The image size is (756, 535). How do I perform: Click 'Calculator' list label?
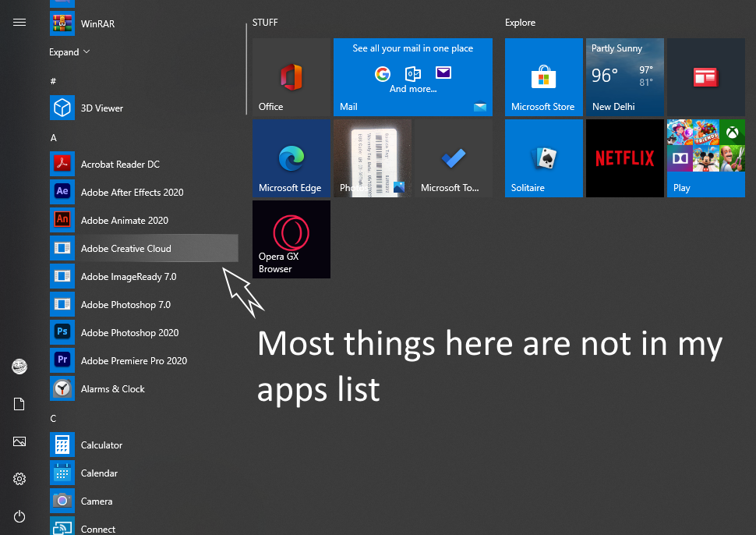pyautogui.click(x=102, y=445)
